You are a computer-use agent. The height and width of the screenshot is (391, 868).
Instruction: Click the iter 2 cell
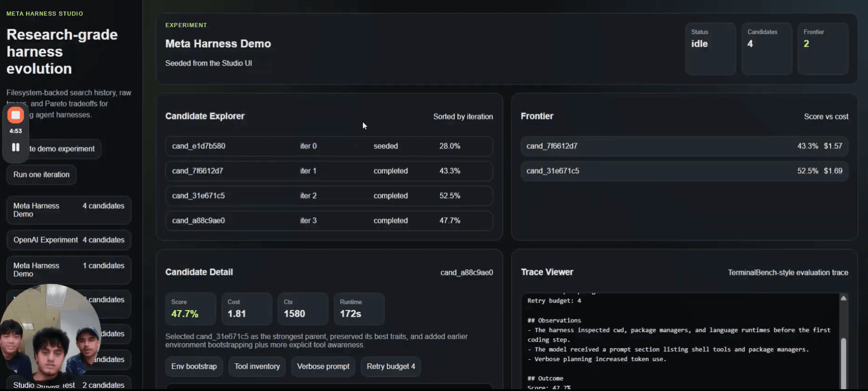[308, 196]
